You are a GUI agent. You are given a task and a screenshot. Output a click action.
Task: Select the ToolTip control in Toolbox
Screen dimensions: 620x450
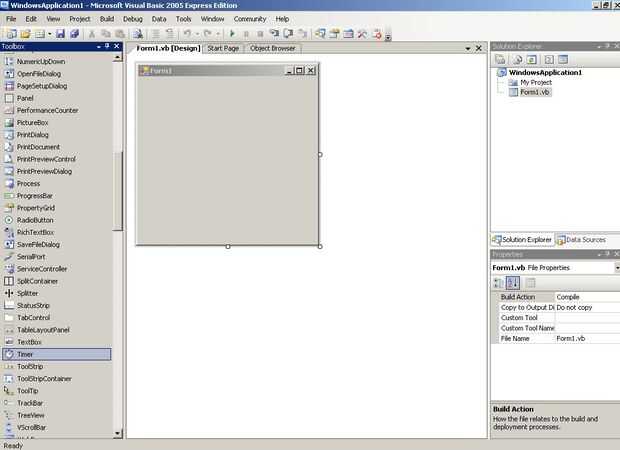pos(27,391)
